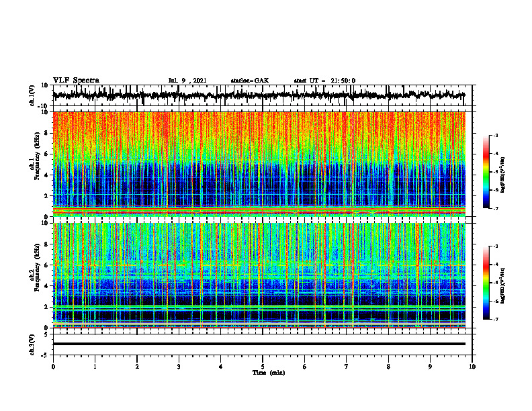Click the "ch.1(V)" axis label
Viewport: 532px width, 411px height.
tap(32, 95)
